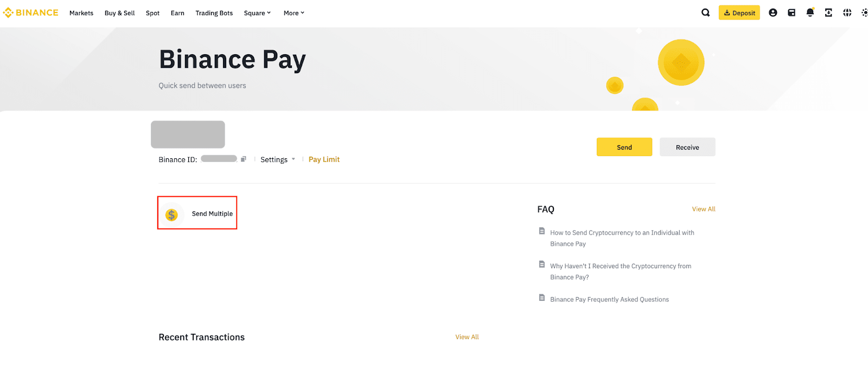Open 'Binance Pay Frequently Asked Questions' link
Viewport: 868px width, 388px height.
(609, 299)
